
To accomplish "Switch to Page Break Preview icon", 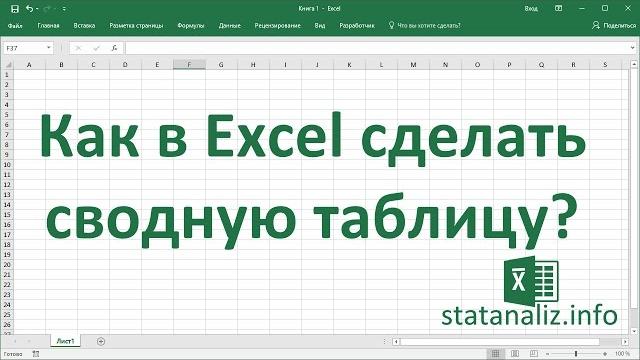I will (x=533, y=354).
